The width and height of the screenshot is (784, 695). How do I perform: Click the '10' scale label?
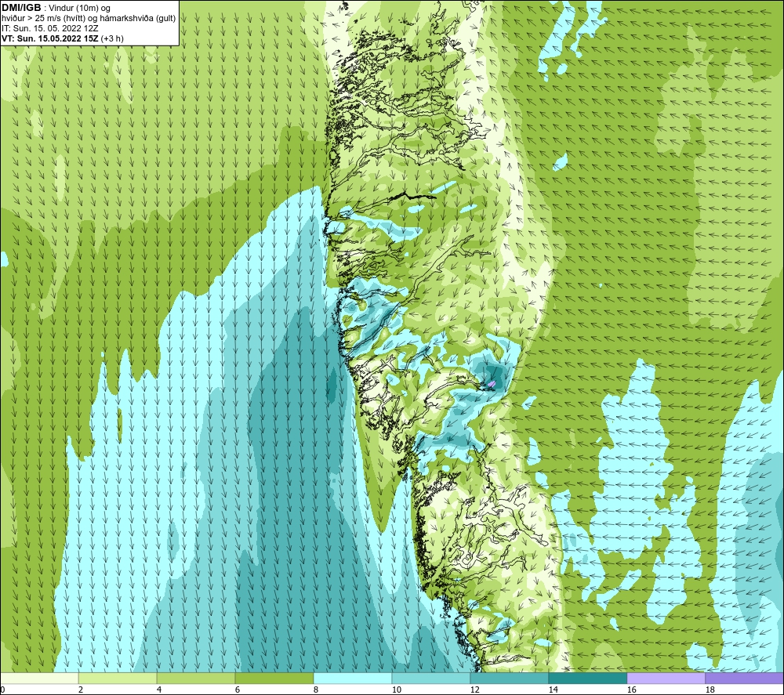click(397, 690)
